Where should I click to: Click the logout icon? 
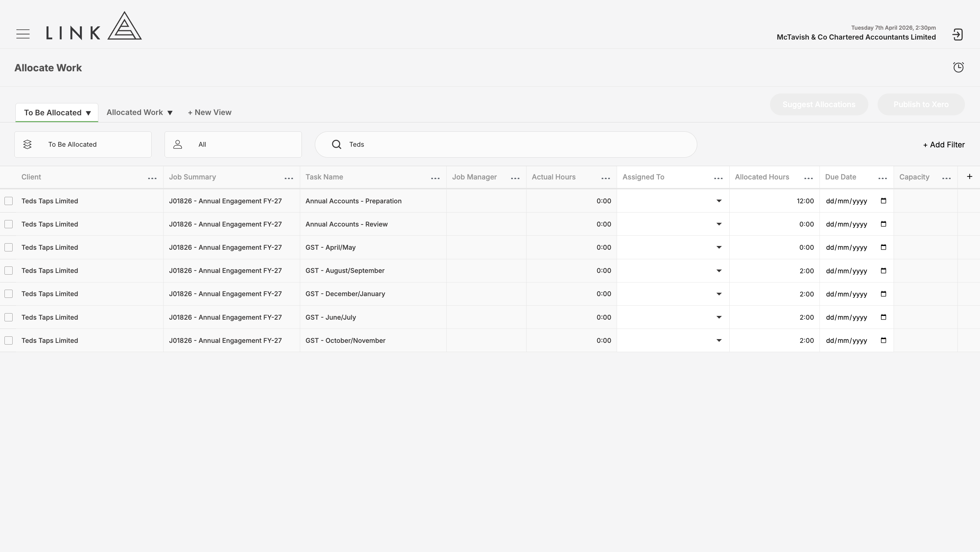[957, 34]
